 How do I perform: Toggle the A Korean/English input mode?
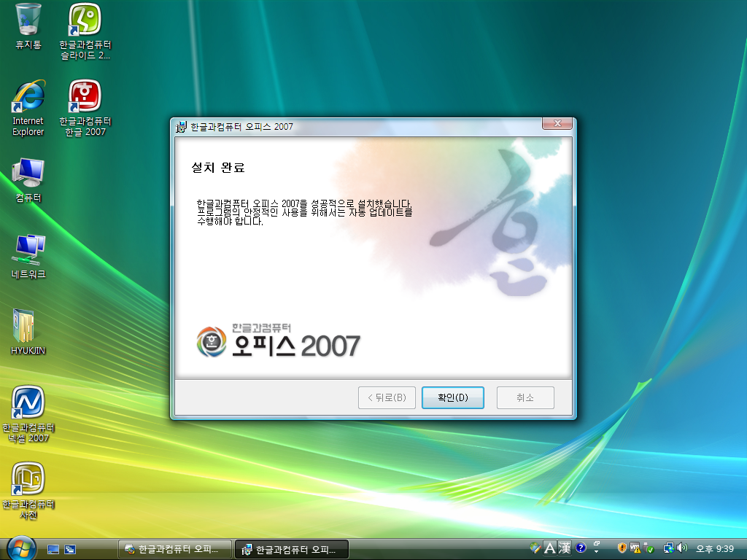point(550,548)
